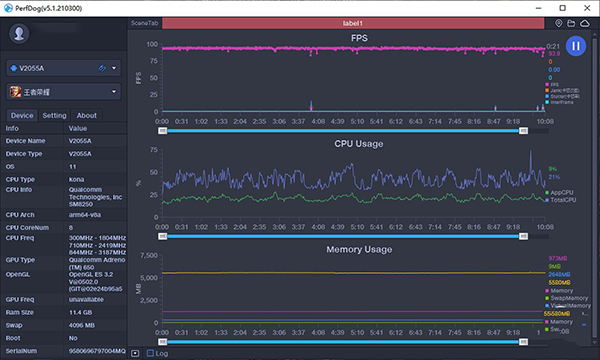Screen dimensions: 600x360
Task: Open the local records folder icon
Action: coord(571,23)
